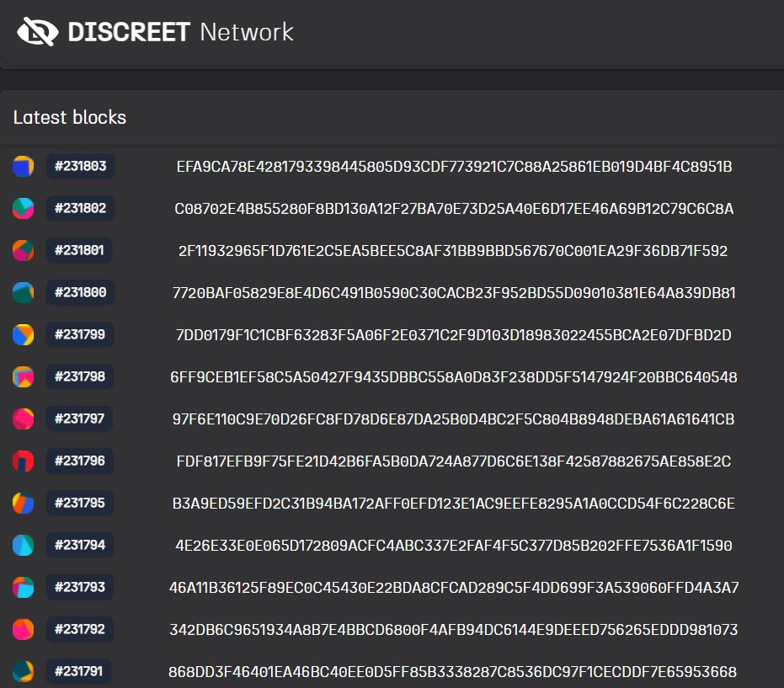Click the hash starting with FDF817EFB9F7

tap(454, 461)
